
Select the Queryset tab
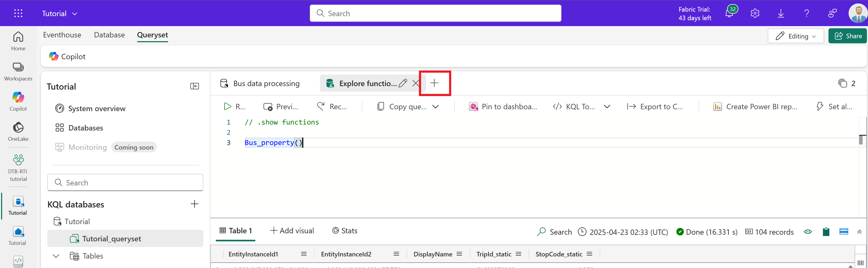click(152, 35)
